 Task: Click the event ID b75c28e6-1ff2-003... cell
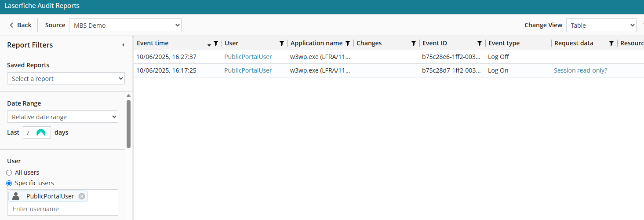pos(451,57)
